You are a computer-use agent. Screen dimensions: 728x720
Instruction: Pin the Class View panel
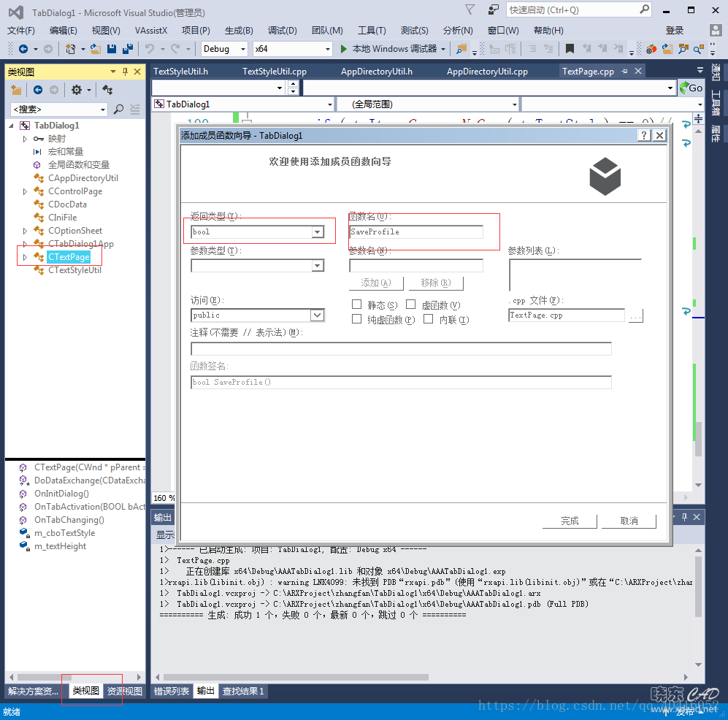point(125,72)
